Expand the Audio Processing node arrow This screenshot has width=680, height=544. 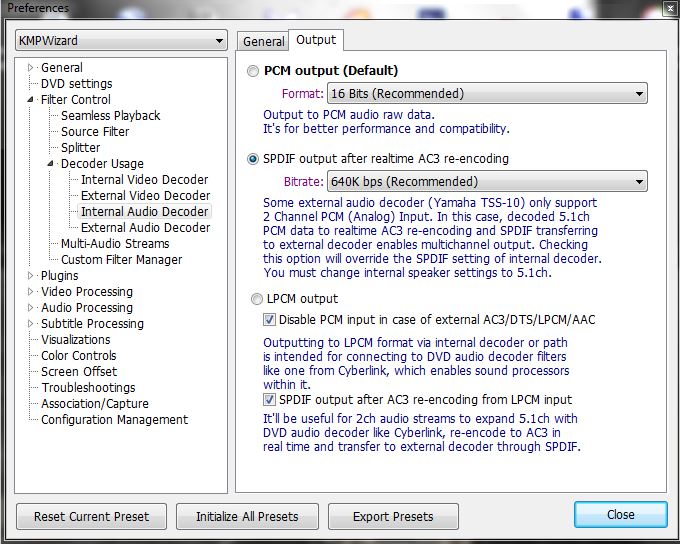tap(30, 308)
